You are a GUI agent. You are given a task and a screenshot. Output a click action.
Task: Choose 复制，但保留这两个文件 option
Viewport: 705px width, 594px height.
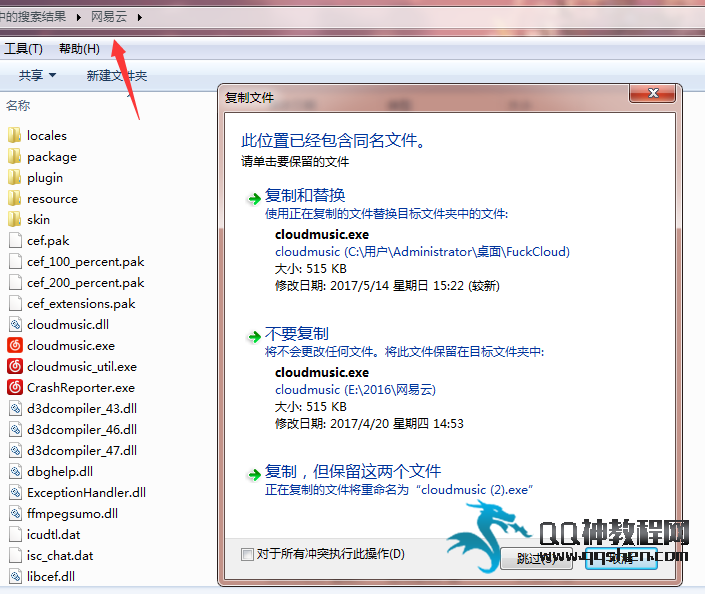click(353, 471)
